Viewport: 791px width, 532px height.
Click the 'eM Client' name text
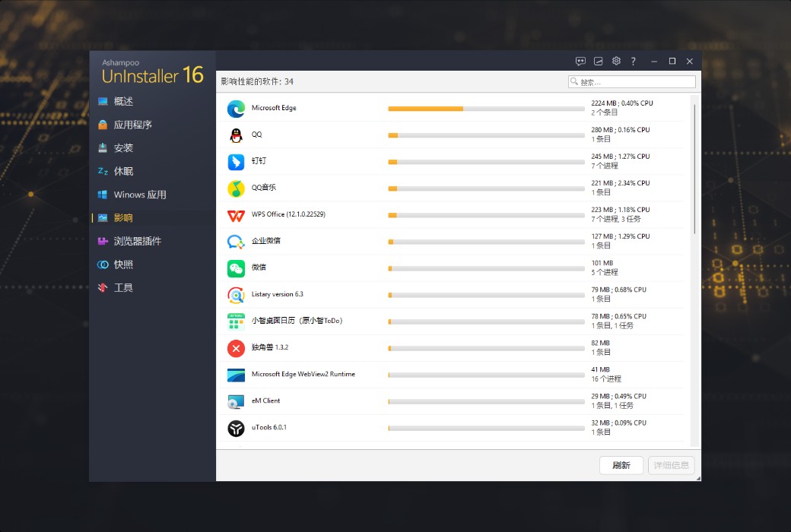[x=265, y=401]
